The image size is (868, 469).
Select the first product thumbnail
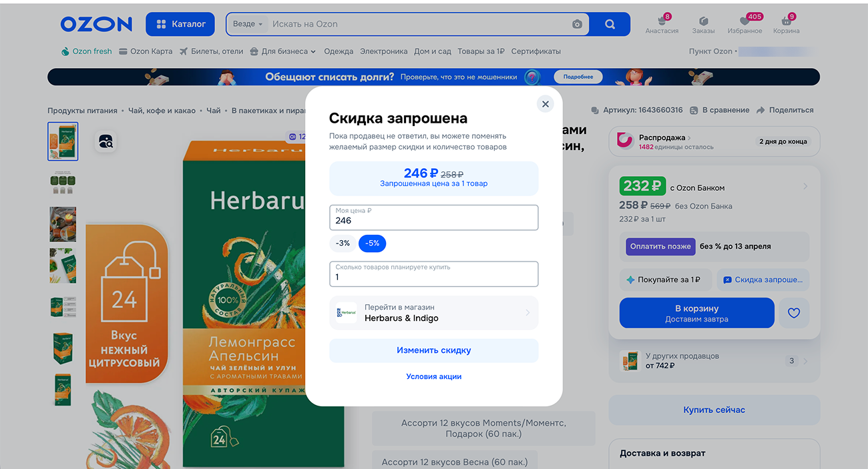click(63, 141)
